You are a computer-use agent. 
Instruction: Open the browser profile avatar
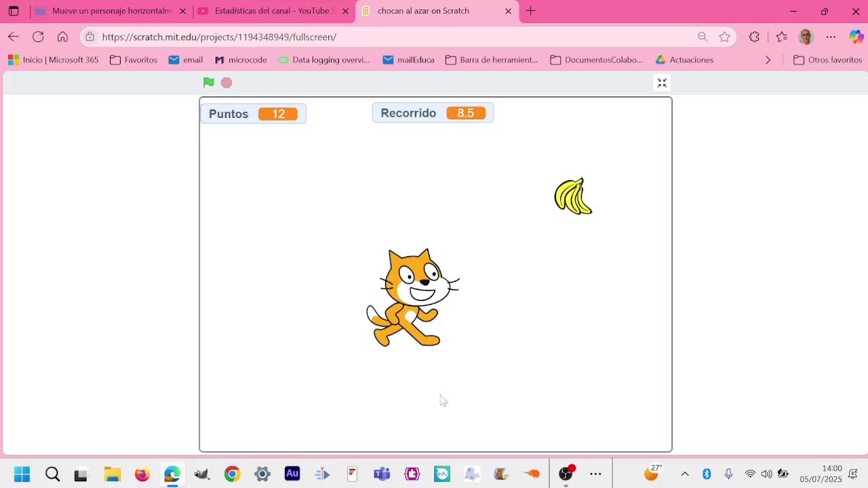click(x=806, y=37)
